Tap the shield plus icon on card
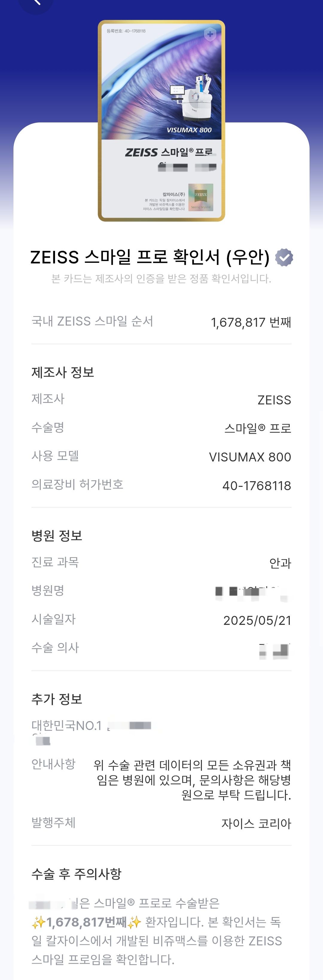This screenshot has width=323, height=980. 210,35
